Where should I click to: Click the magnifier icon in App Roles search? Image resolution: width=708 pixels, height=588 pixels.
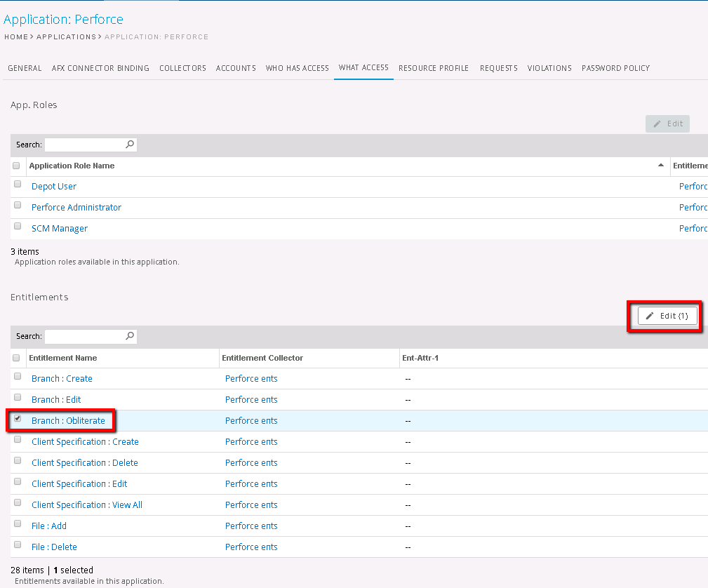pyautogui.click(x=130, y=145)
